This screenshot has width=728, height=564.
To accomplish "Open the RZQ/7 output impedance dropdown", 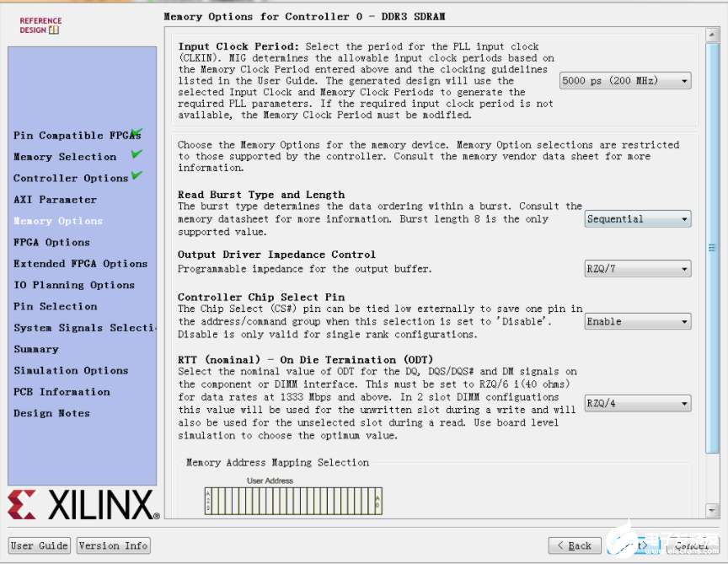I will click(x=638, y=269).
